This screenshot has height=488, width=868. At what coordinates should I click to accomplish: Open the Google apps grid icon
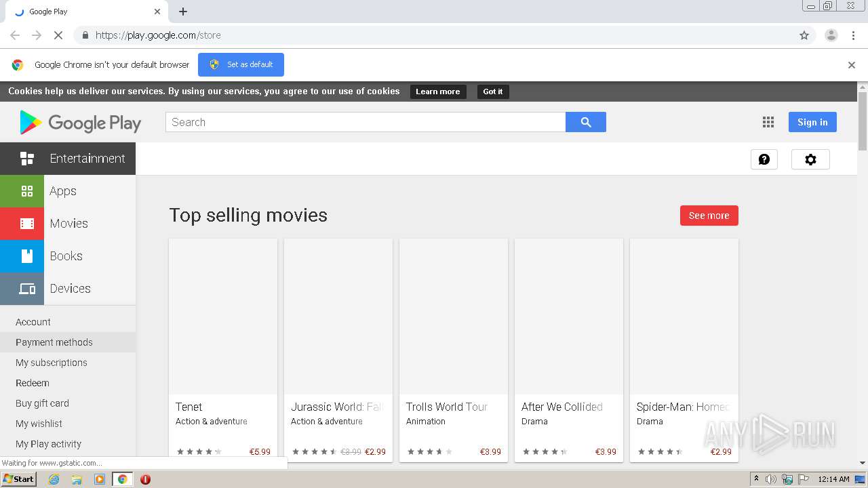768,122
